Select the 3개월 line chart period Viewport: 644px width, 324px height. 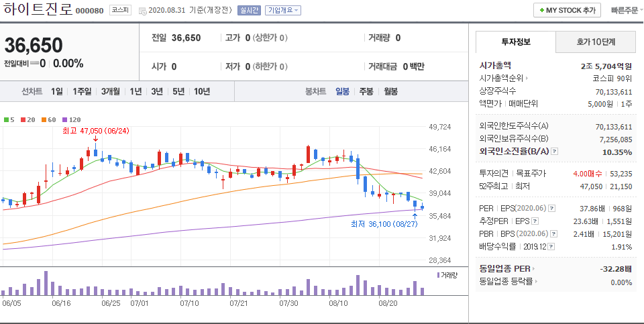click(x=111, y=91)
